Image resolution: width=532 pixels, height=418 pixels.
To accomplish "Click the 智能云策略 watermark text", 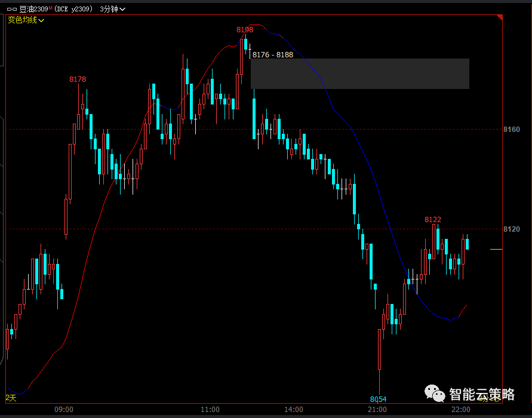I will pos(481,394).
